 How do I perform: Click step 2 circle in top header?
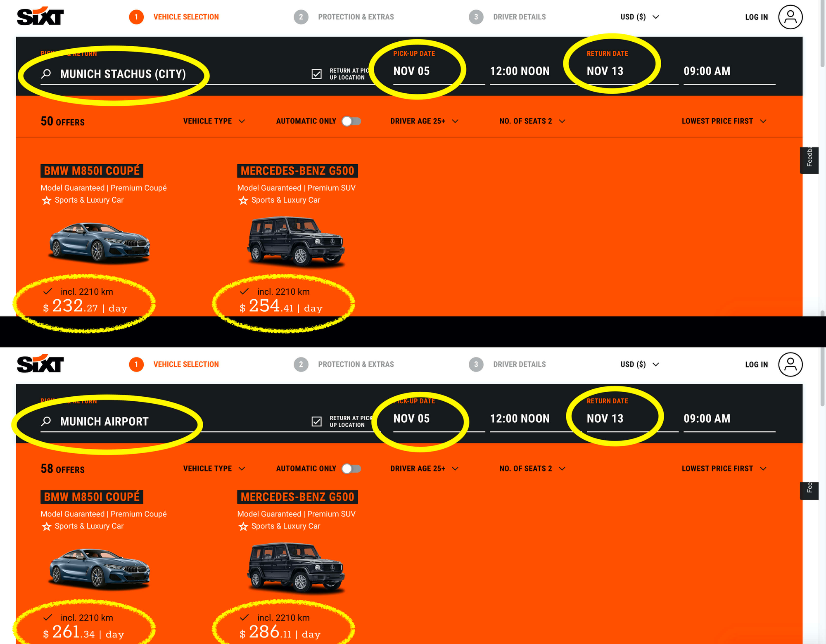pyautogui.click(x=301, y=17)
